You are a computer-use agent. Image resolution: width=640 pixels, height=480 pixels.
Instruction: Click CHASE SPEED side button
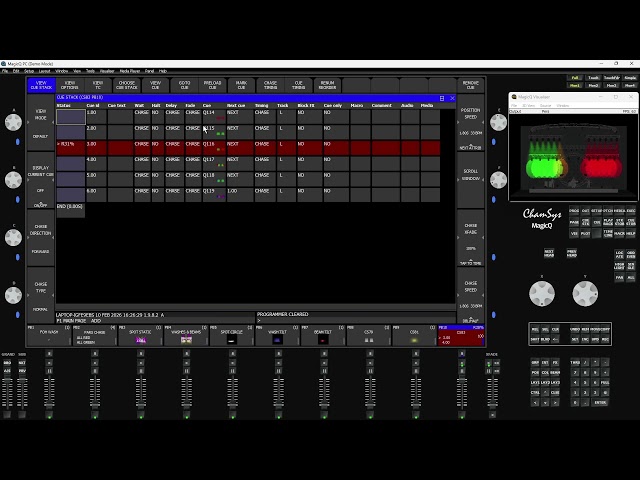[471, 296]
